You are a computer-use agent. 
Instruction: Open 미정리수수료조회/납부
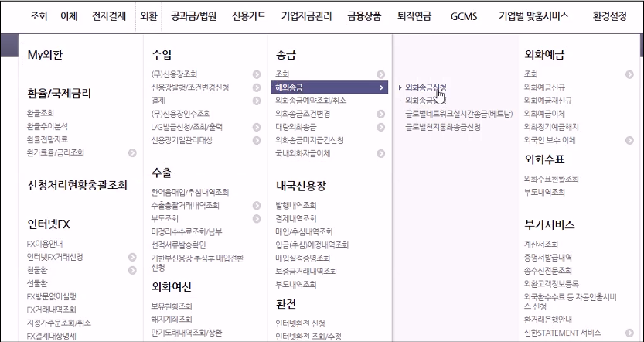[x=186, y=231]
